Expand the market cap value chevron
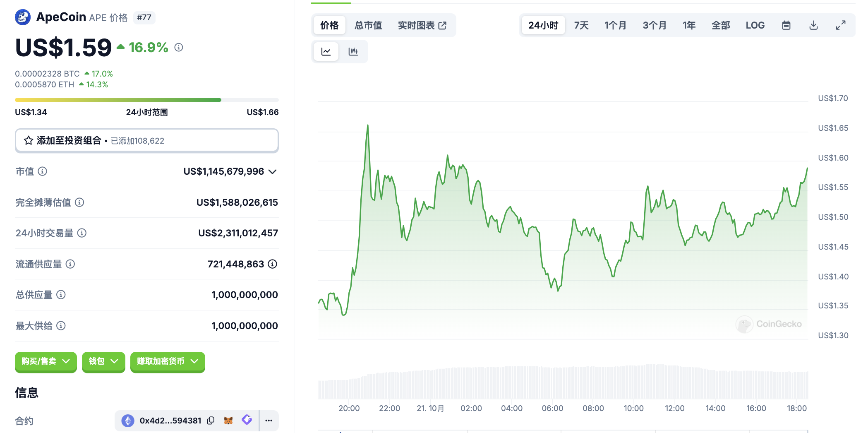This screenshot has height=433, width=868. 273,171
